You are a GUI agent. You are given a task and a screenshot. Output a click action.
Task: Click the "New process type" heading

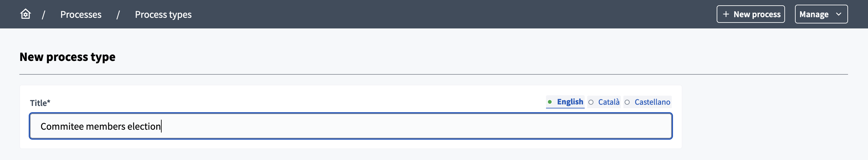pyautogui.click(x=67, y=57)
